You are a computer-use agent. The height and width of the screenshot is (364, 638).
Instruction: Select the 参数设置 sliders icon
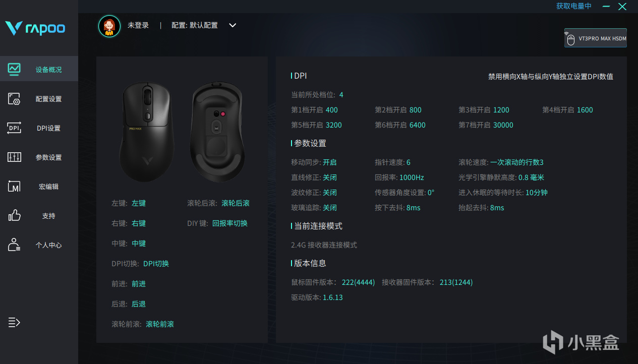(14, 157)
